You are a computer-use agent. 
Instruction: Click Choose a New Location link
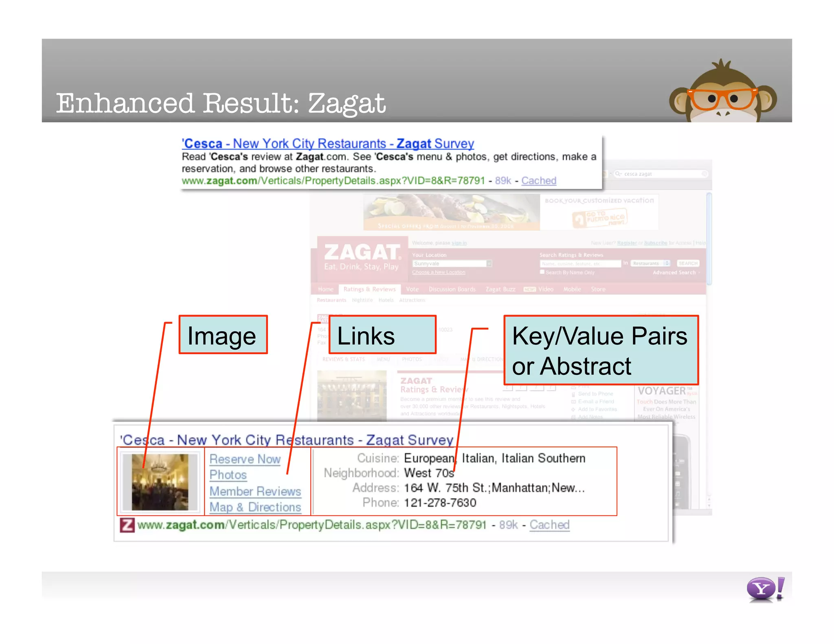pyautogui.click(x=439, y=272)
